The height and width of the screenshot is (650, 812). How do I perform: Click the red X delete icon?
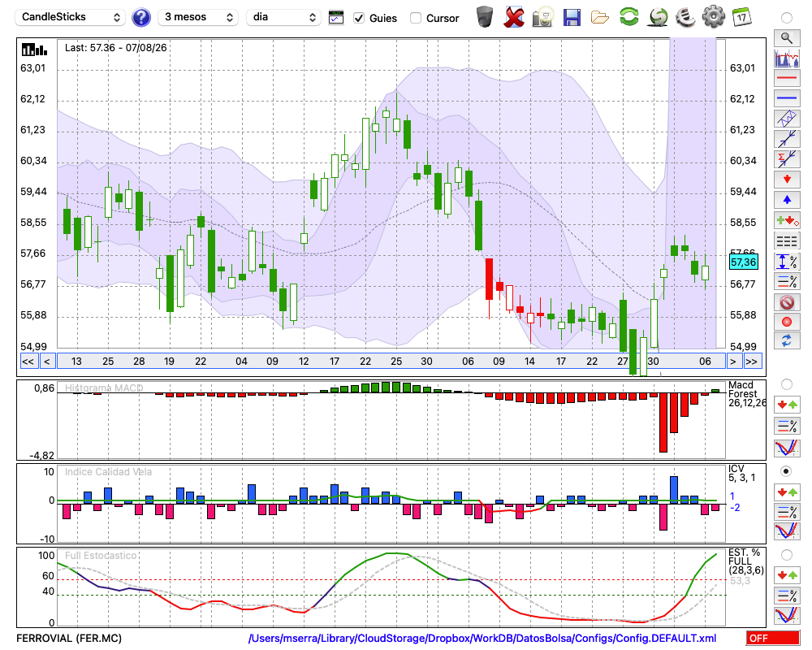coord(514,18)
